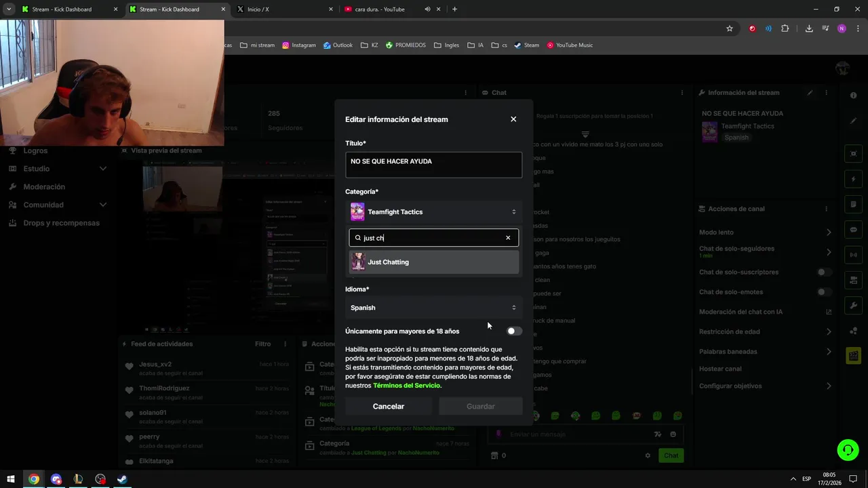The height and width of the screenshot is (488, 868).
Task: Select Just Chatting category result
Action: coord(433,262)
